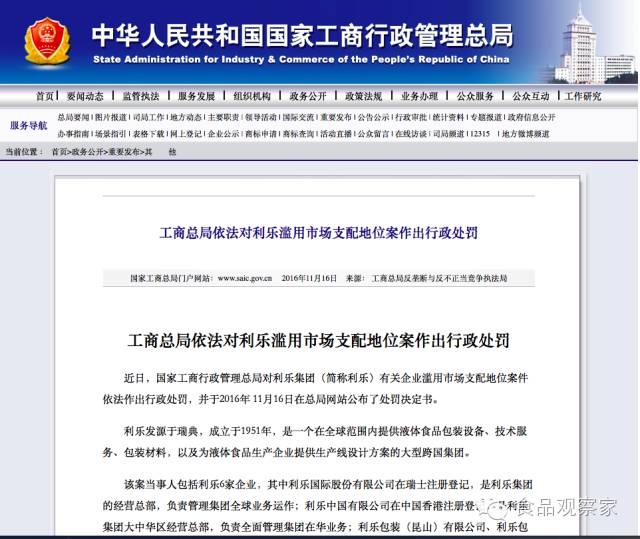Viewport: 640px width, 539px height.
Task: Go to the 网上登记 link
Action: 186,134
